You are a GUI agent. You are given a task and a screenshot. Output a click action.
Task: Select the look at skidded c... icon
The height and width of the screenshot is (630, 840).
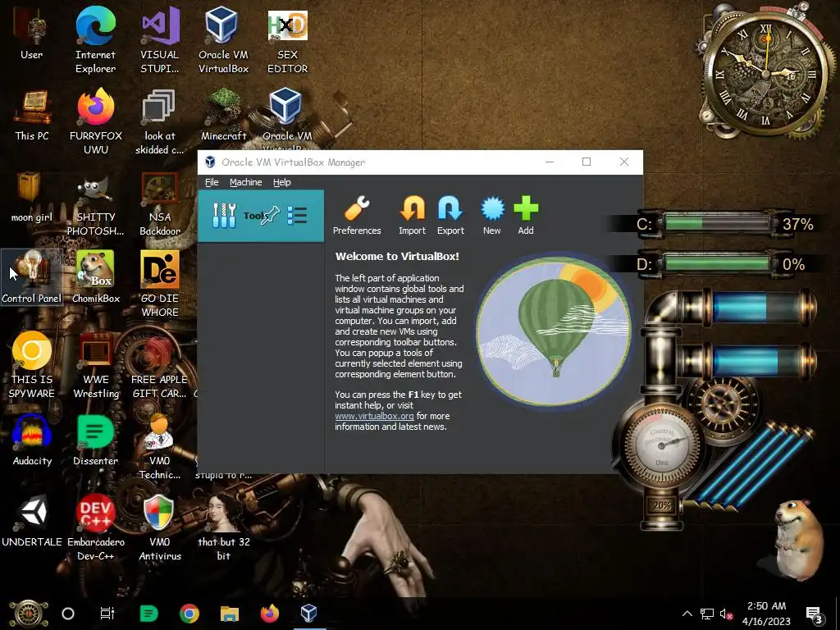coord(160,121)
